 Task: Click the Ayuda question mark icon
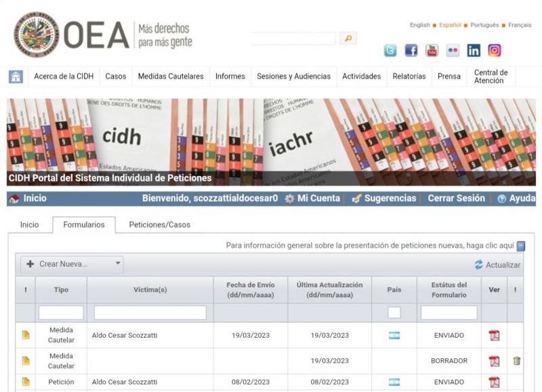click(x=501, y=199)
